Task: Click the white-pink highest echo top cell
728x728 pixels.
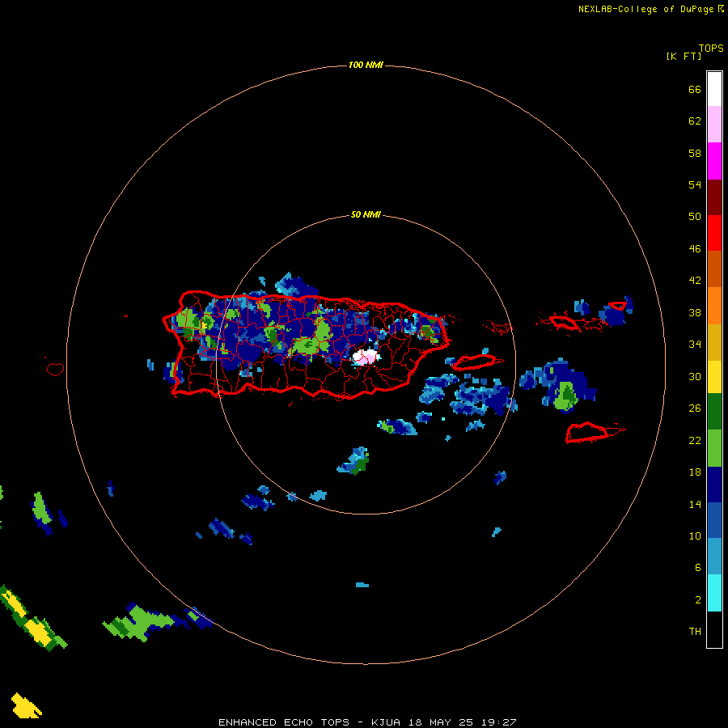Action: 366,357
